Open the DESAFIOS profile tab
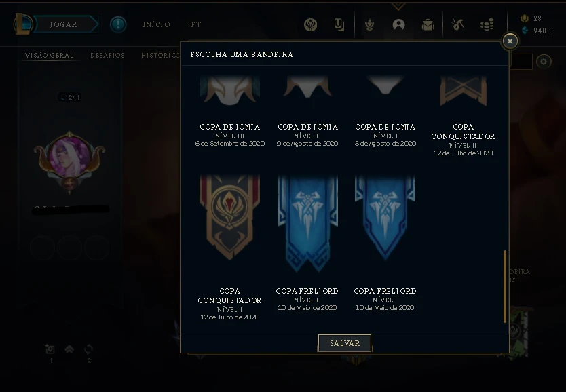Screen dimensions: 566x392 point(108,55)
